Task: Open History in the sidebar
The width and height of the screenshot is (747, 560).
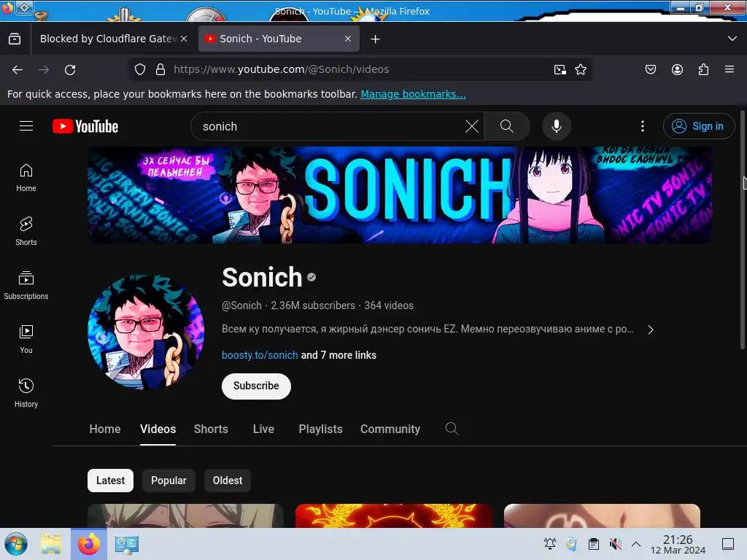Action: click(x=26, y=393)
